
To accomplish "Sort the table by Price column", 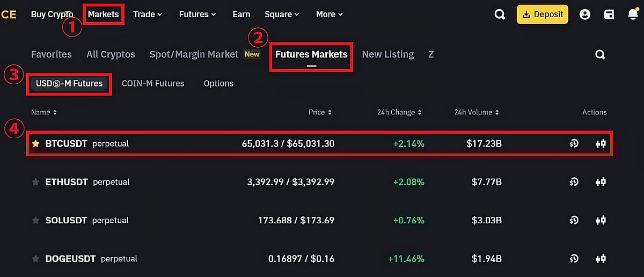I will pyautogui.click(x=320, y=112).
